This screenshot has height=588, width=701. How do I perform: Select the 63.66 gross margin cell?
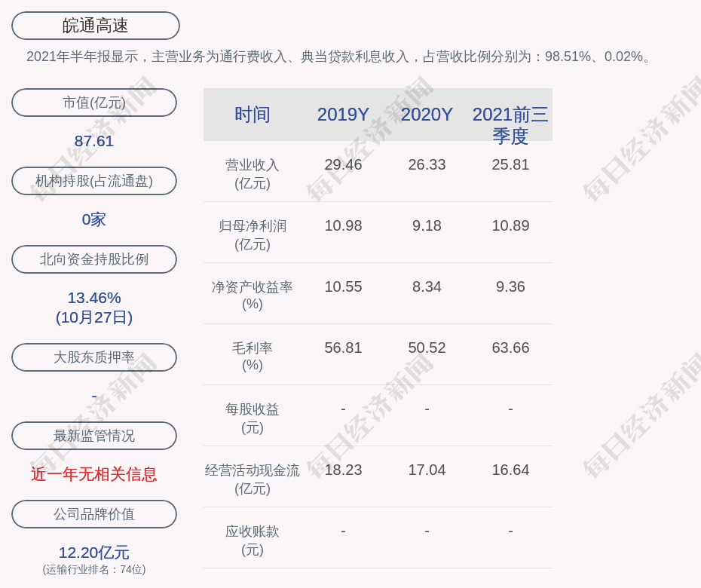coord(510,348)
